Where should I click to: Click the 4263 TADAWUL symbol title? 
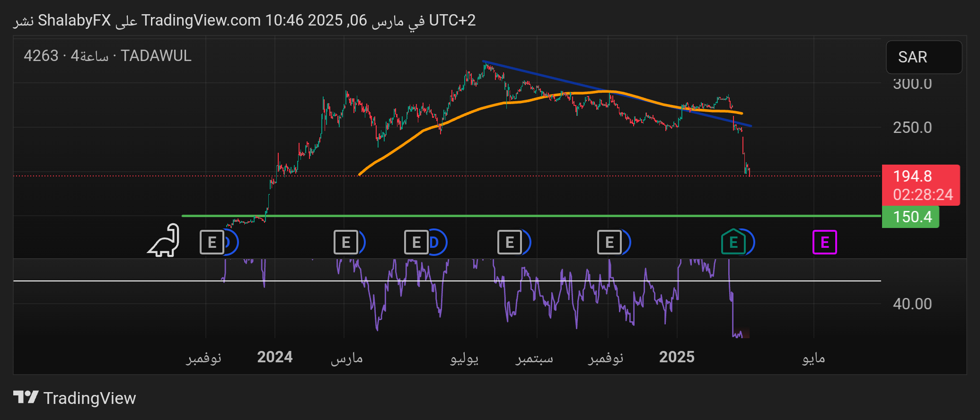pyautogui.click(x=107, y=56)
